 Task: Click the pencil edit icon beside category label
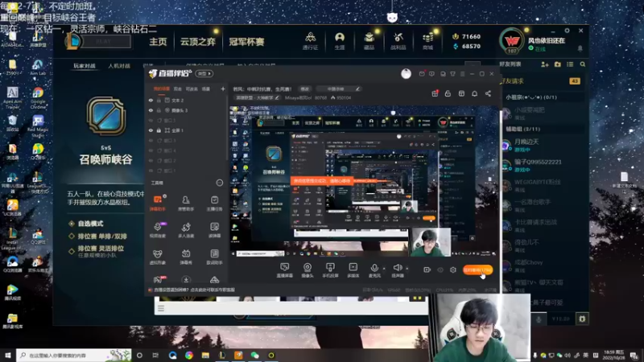tap(277, 97)
